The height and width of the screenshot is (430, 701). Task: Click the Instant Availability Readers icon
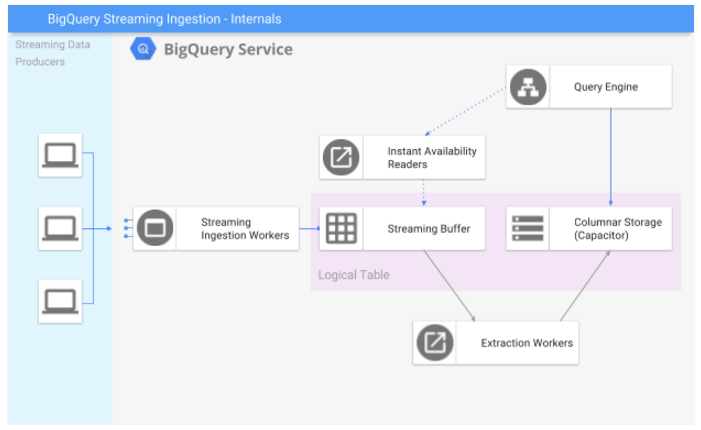(x=341, y=157)
